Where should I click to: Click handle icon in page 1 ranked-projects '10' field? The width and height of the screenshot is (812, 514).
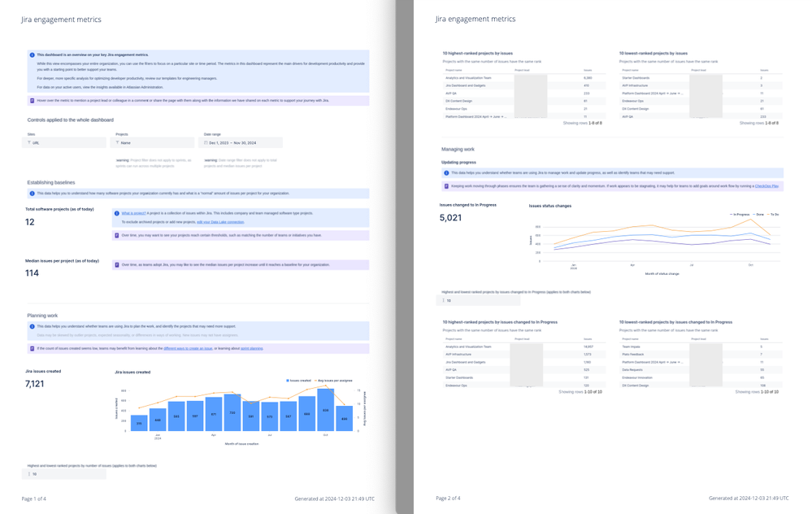coord(29,474)
